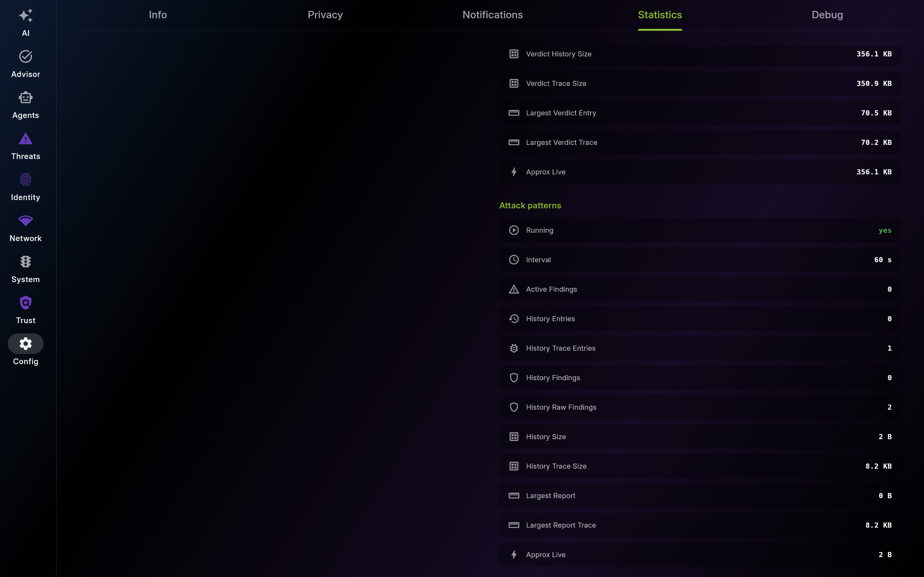This screenshot has width=924, height=577.
Task: Open the Advisor checkmark section
Action: (x=26, y=56)
